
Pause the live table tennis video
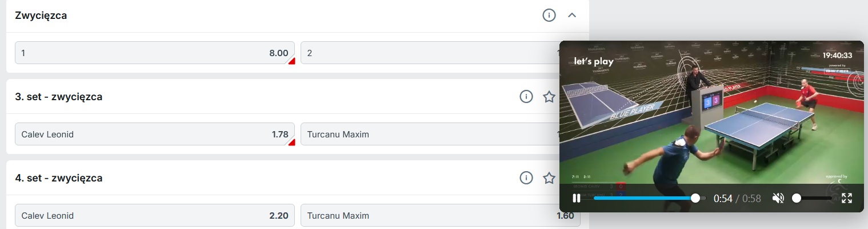577,198
